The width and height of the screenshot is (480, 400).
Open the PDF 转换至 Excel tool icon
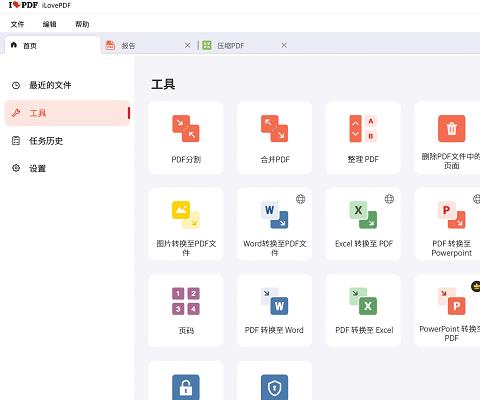(363, 301)
